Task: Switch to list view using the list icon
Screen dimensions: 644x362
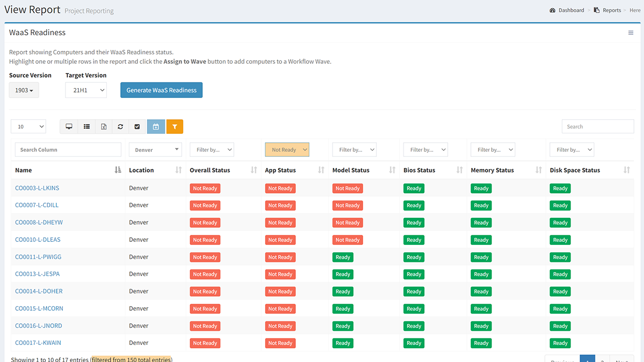Action: [x=86, y=126]
